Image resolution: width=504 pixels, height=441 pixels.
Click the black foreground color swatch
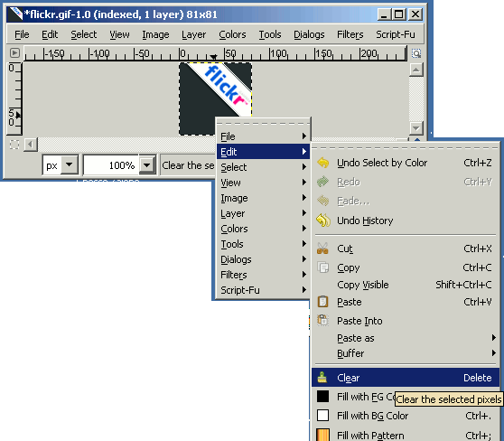pyautogui.click(x=322, y=397)
